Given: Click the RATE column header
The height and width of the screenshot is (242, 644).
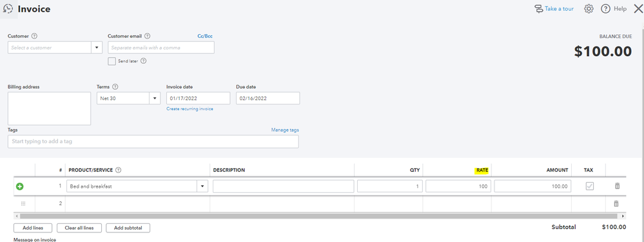Looking at the screenshot, I should pyautogui.click(x=482, y=170).
